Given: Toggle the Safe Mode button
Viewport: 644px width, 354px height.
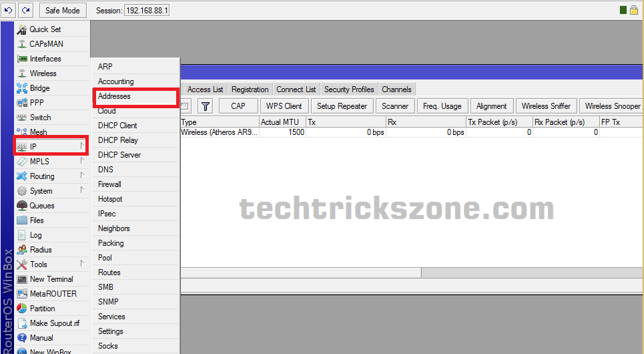Looking at the screenshot, I should pos(63,10).
